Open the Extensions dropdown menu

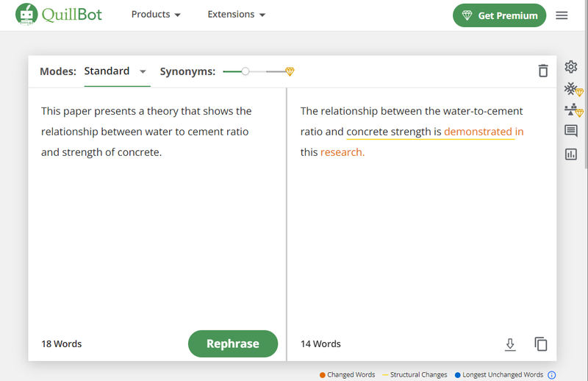click(236, 15)
